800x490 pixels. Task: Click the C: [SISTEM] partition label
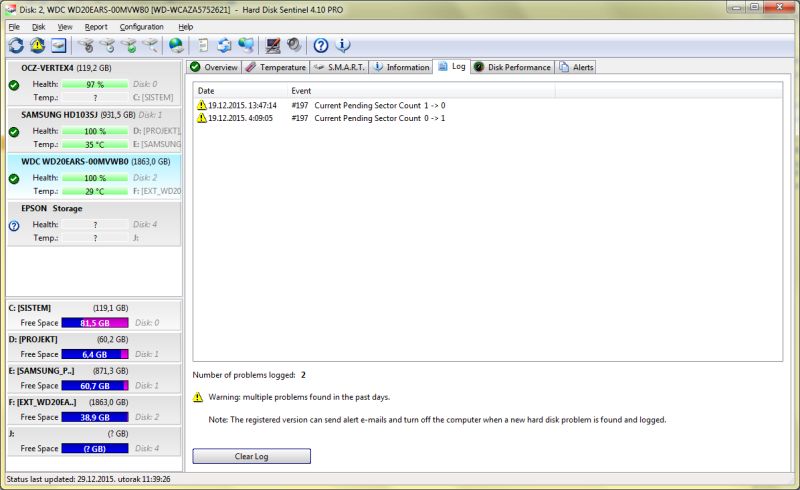point(30,308)
